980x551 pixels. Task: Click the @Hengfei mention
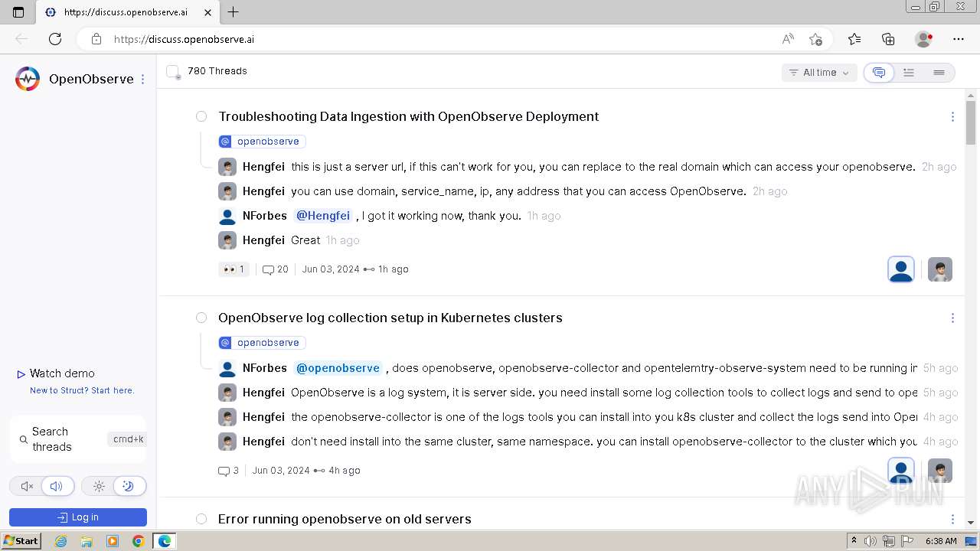point(323,216)
